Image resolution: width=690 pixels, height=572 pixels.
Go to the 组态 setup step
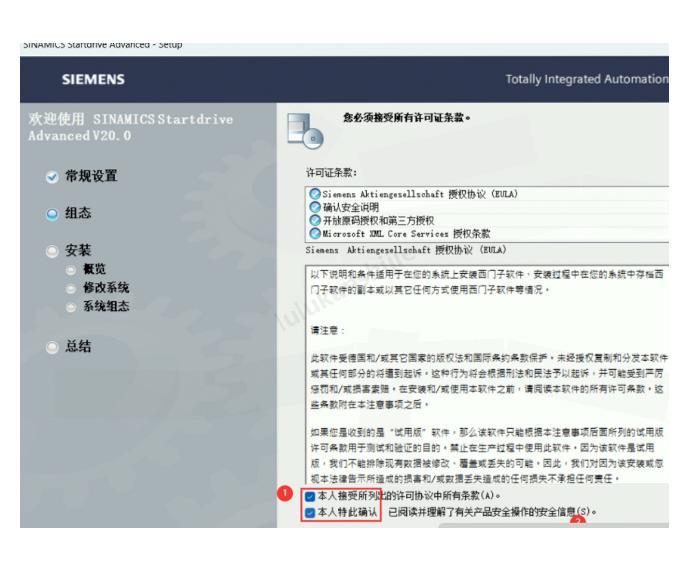(x=78, y=213)
